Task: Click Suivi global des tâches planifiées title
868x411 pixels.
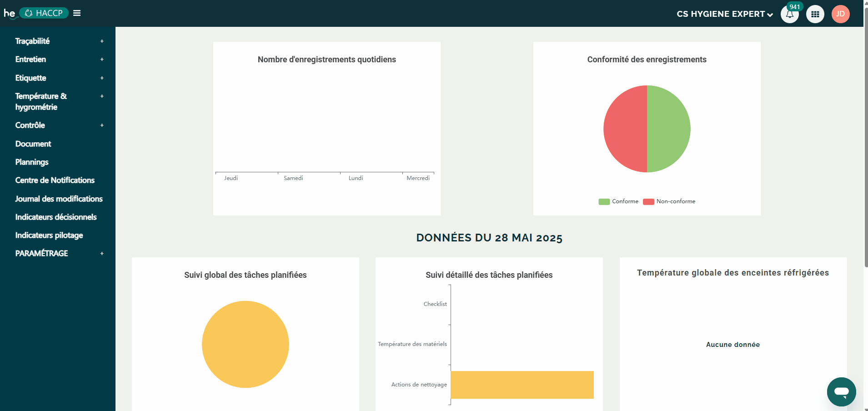Action: tap(246, 275)
